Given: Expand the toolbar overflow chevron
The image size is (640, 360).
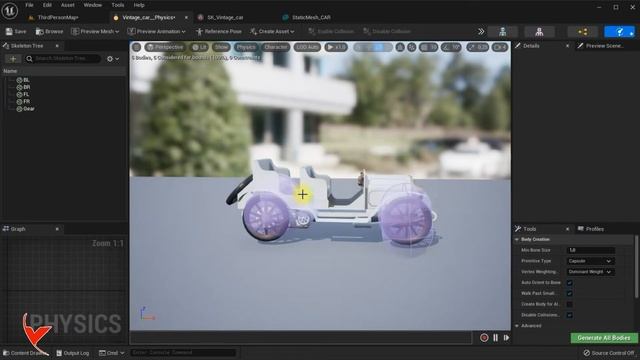Looking at the screenshot, I should point(481,31).
